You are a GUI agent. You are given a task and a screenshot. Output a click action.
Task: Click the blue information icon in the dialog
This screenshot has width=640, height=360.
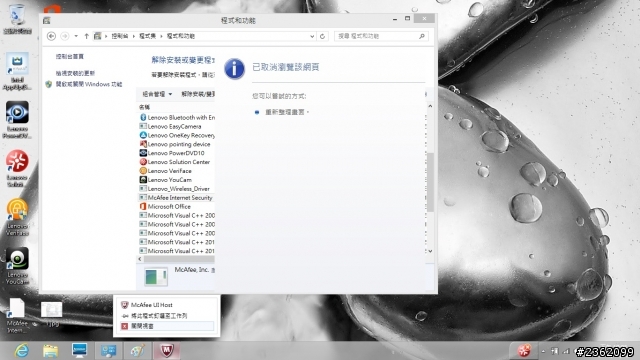tap(234, 68)
